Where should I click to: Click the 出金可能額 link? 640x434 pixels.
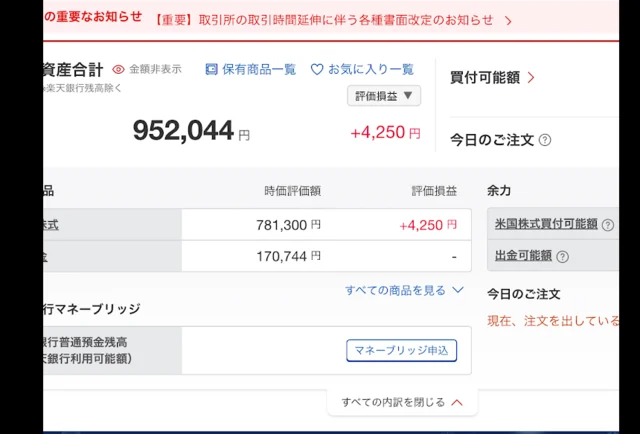click(523, 256)
